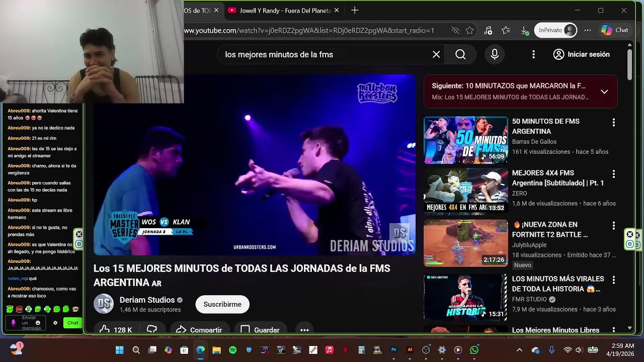Screen dimensions: 644x362
Task: Click the browser address bar URL
Action: tap(309, 31)
